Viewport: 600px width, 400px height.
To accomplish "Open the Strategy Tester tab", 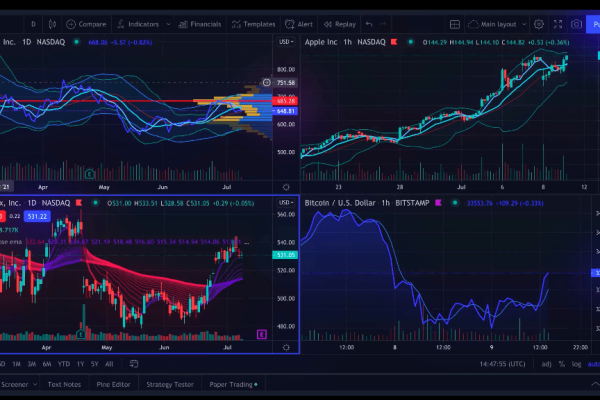I will point(169,384).
